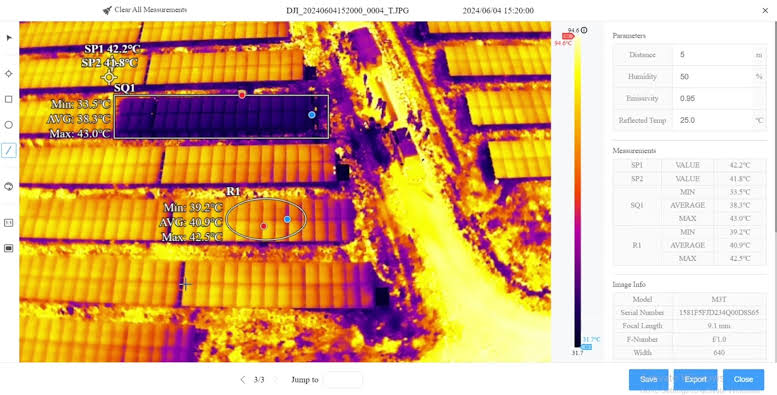Screen dimensions: 777x395
Task: Click the Close button
Action: tap(743, 379)
